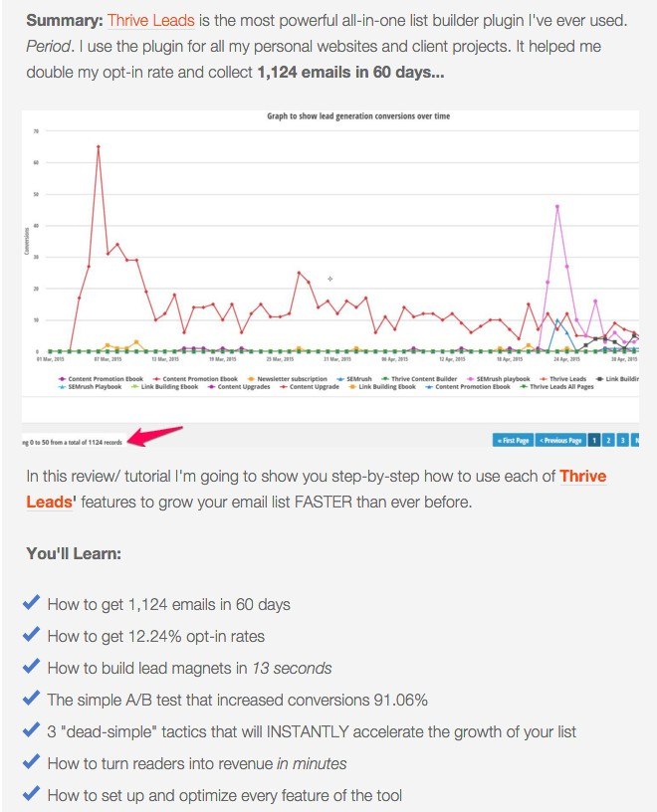Click the red peak data point at 65 conversions
This screenshot has height=812, width=657.
coord(98,146)
